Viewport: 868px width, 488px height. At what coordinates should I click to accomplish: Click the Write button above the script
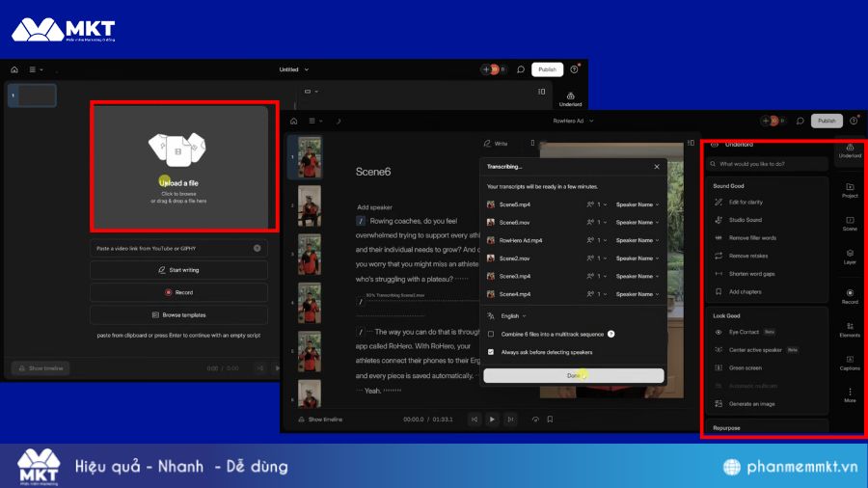pos(496,144)
